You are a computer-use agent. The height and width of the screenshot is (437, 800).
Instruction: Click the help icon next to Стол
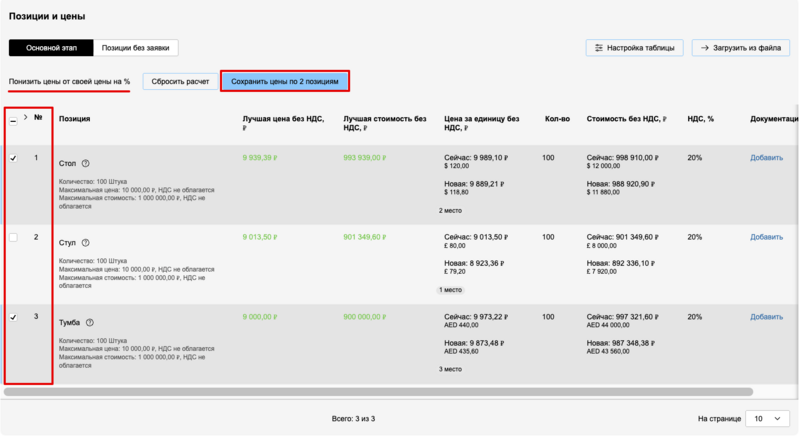click(85, 164)
